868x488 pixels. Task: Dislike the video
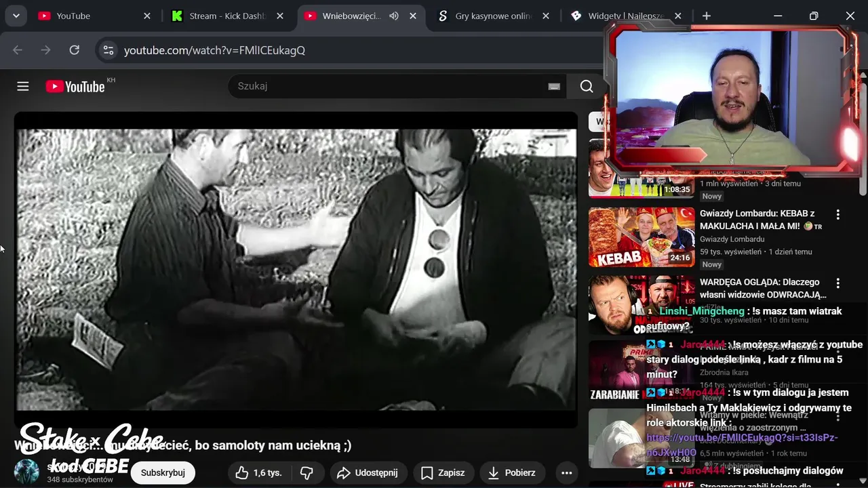click(307, 473)
